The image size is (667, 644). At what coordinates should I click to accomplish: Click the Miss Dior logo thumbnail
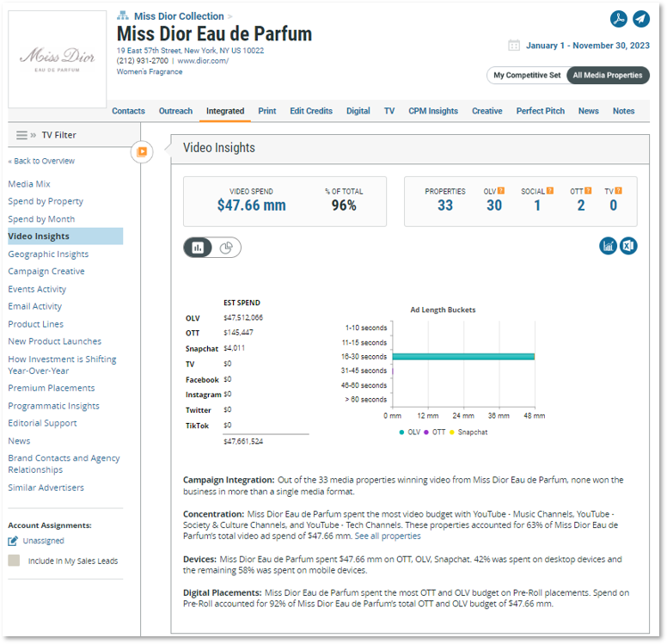tap(58, 59)
